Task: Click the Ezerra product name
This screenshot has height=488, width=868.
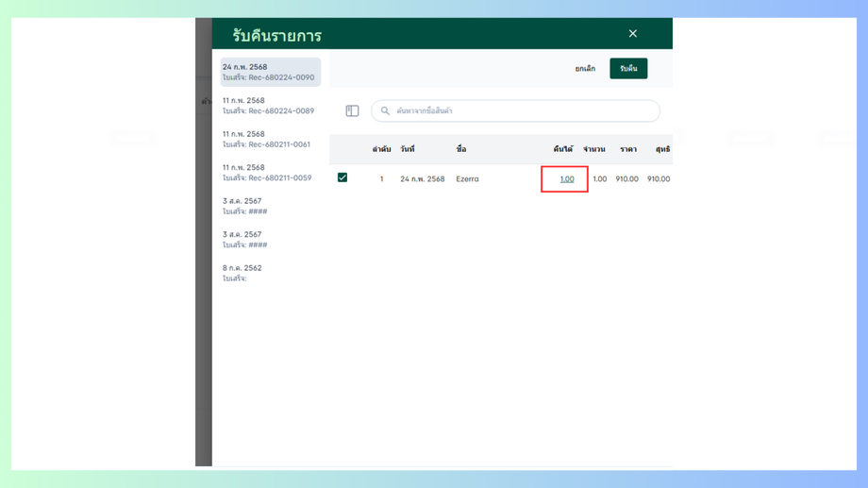Action: coord(467,179)
